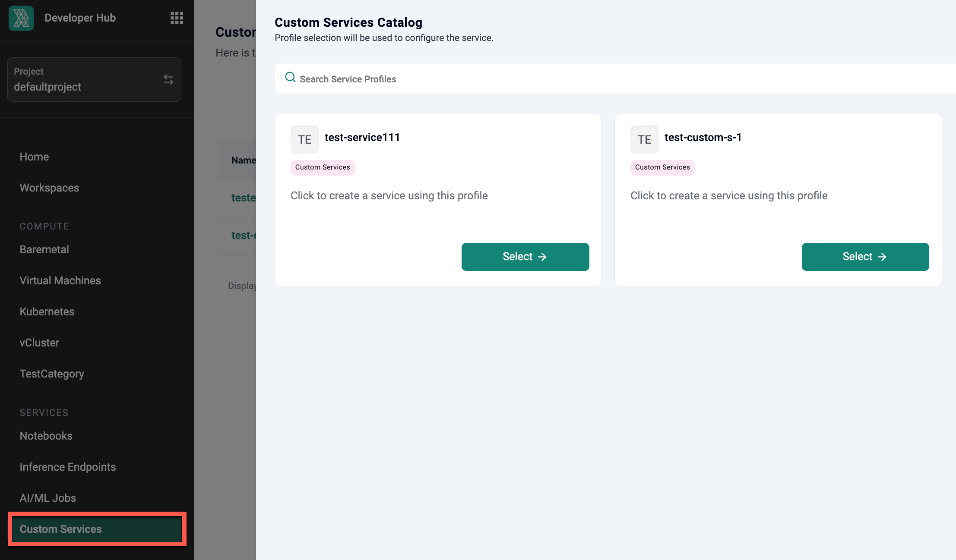Click the TE avatar of test-service111
Viewport: 956px width, 560px height.
pyautogui.click(x=304, y=139)
